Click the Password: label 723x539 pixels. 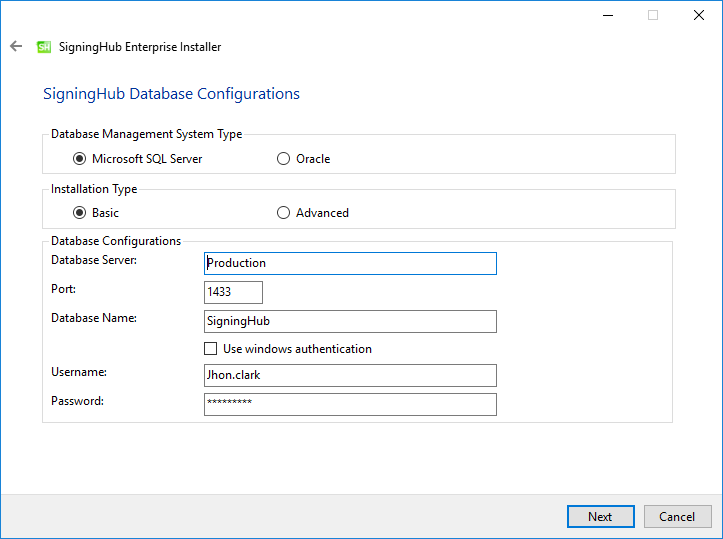(x=77, y=401)
